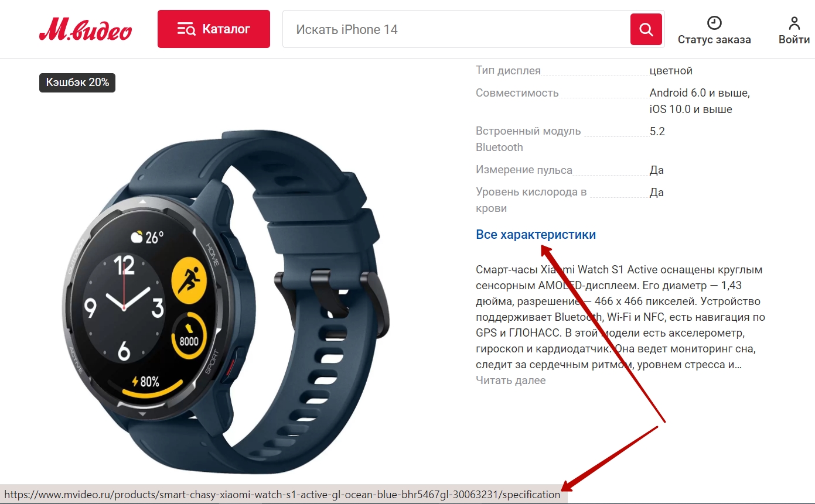The height and width of the screenshot is (504, 815).
Task: Click 'Уровень кислорода в крови' label
Action: (531, 200)
